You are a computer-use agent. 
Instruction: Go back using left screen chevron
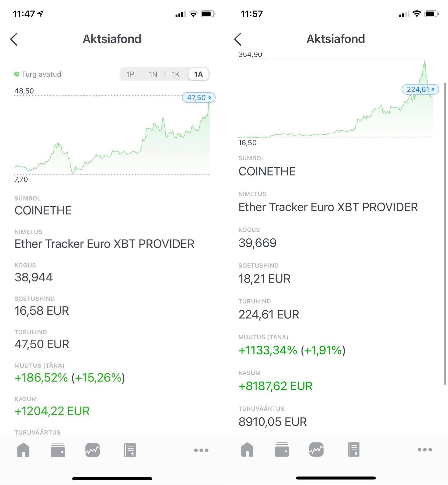click(x=14, y=39)
